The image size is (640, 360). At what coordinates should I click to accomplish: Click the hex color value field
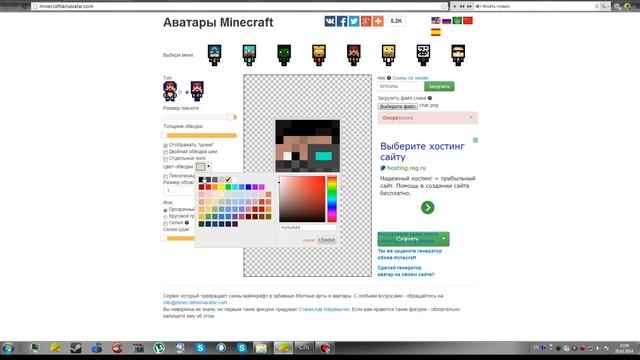pos(308,227)
